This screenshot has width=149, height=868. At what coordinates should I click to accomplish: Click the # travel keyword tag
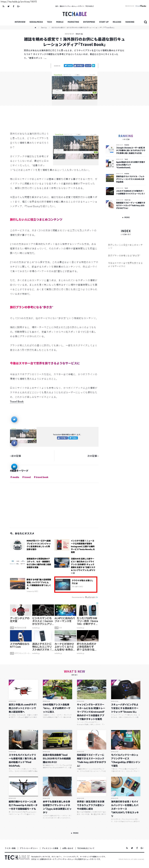point(26,477)
